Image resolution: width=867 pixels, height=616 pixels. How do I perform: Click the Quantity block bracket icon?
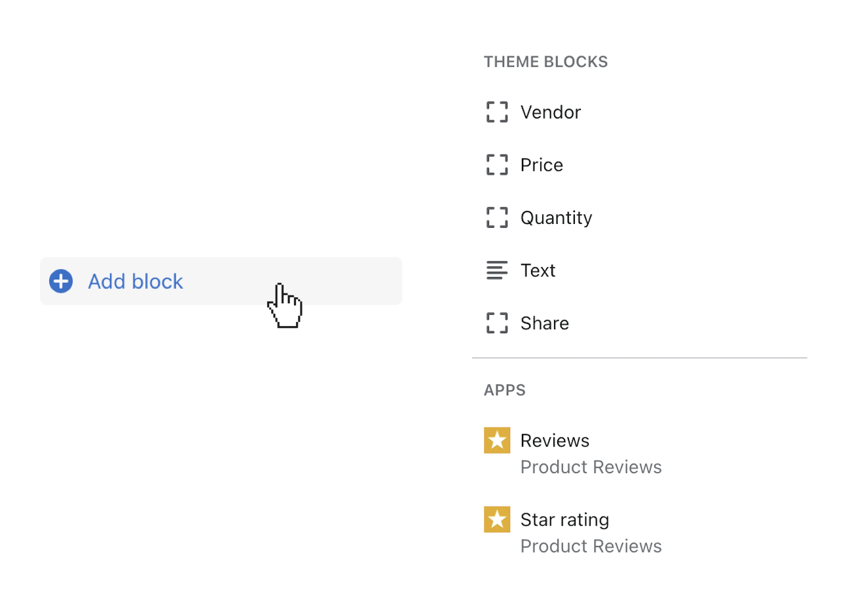[497, 217]
